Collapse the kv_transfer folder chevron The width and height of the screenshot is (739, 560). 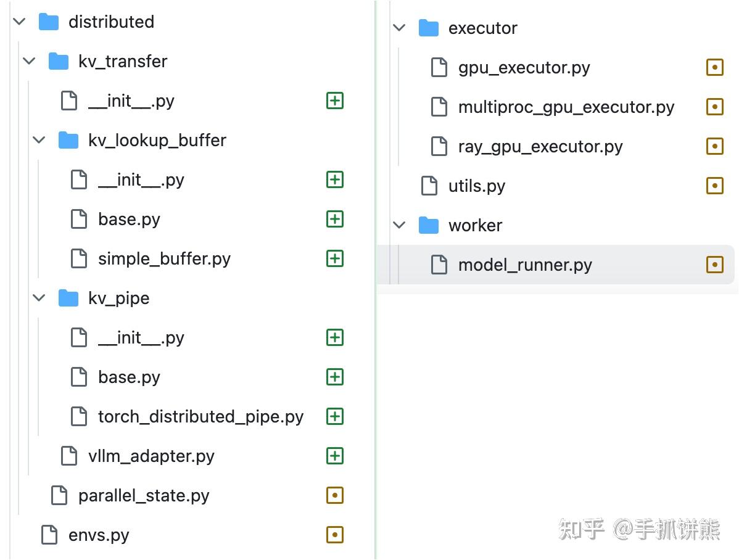pos(29,61)
